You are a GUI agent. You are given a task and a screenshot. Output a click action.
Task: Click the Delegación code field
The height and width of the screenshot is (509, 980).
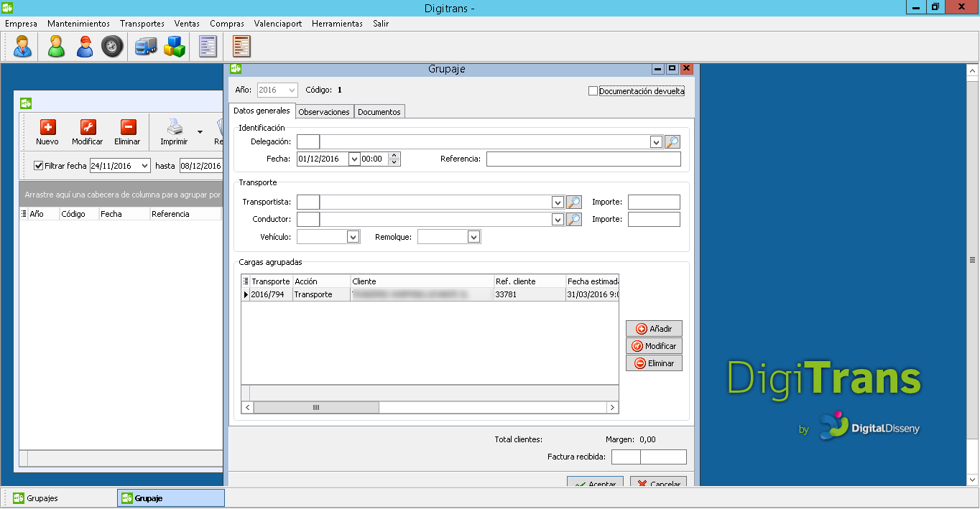coord(308,142)
